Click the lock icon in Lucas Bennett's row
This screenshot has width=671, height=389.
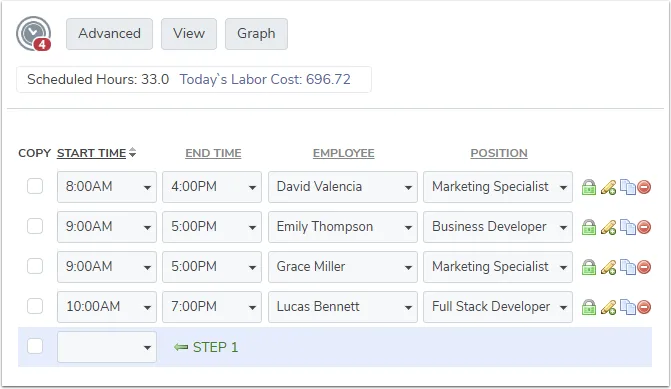589,307
